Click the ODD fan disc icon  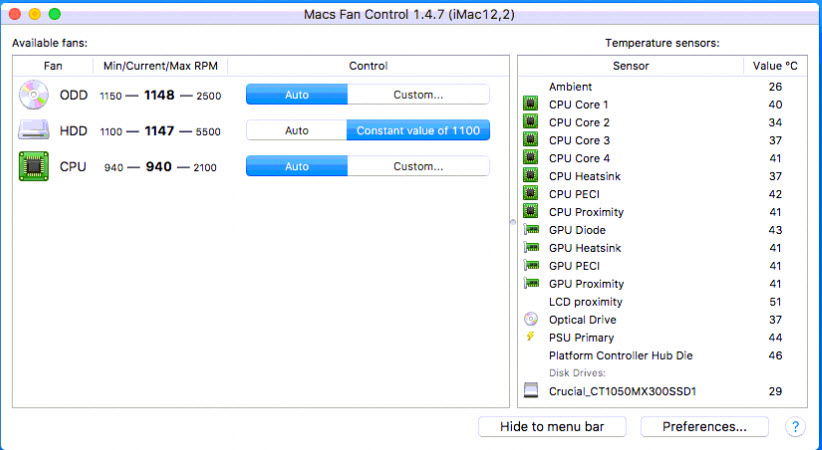click(34, 95)
